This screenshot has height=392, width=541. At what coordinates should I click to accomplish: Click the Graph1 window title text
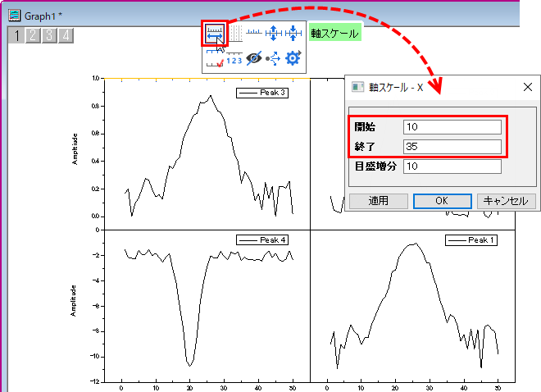[43, 16]
